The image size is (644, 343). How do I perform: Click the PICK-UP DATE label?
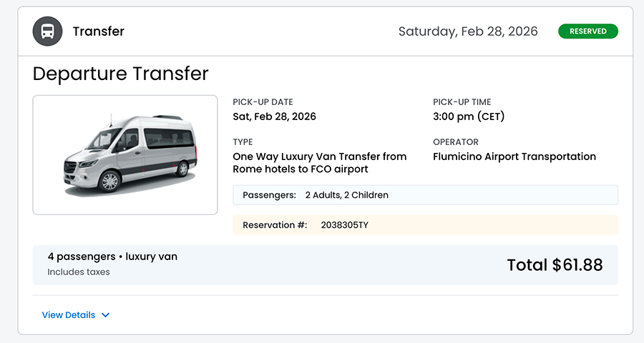click(x=263, y=102)
